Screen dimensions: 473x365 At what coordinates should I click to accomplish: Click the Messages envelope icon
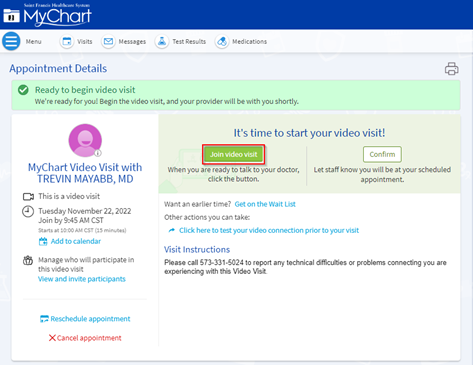pyautogui.click(x=108, y=42)
